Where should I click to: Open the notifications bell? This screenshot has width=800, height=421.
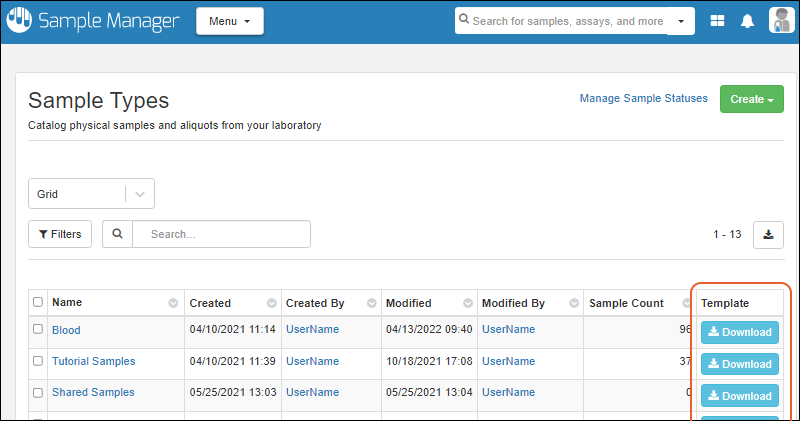point(747,21)
